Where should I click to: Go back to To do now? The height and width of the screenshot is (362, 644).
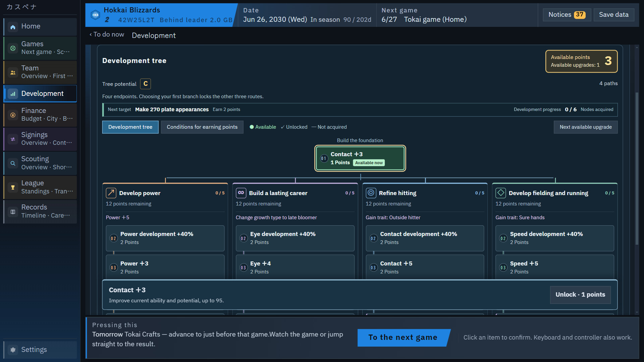point(107,35)
